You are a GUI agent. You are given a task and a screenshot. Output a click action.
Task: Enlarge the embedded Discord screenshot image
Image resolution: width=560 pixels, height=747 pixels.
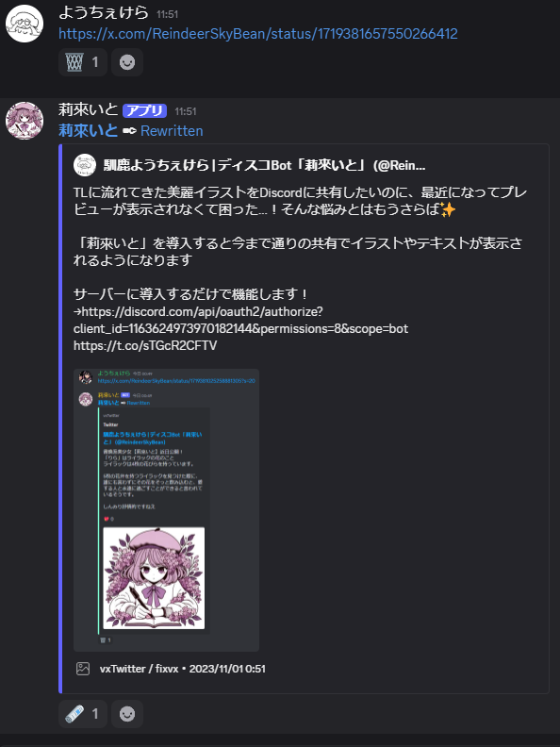point(166,510)
